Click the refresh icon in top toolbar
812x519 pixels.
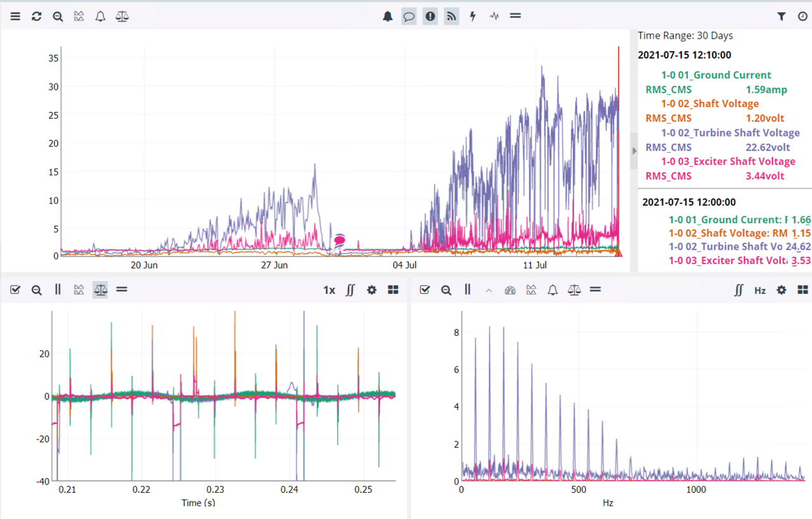(36, 17)
